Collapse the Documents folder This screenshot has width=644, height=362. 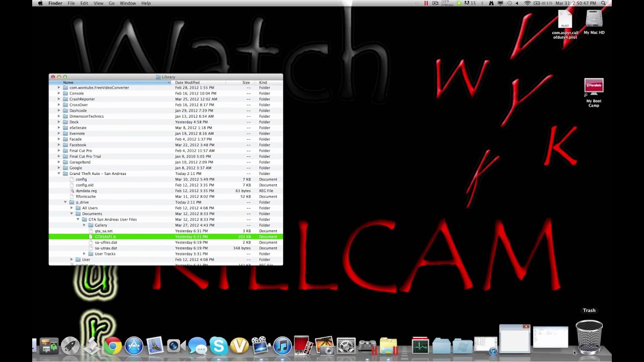(x=71, y=214)
